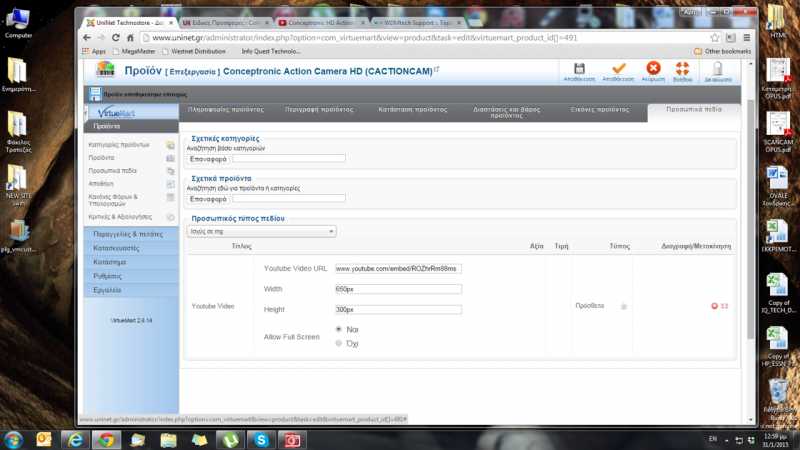Screen dimensions: 800x450
Task: Click the move icon beside delete in Youtube Video row
Action: click(x=724, y=306)
